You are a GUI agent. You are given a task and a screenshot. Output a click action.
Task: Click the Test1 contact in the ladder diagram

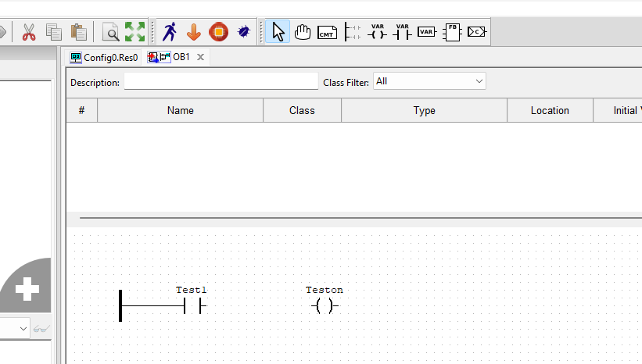click(x=192, y=306)
